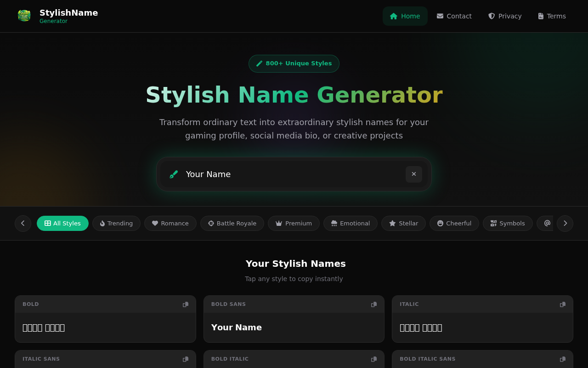The image size is (588, 368).
Task: Select the All Styles category
Action: click(62, 224)
